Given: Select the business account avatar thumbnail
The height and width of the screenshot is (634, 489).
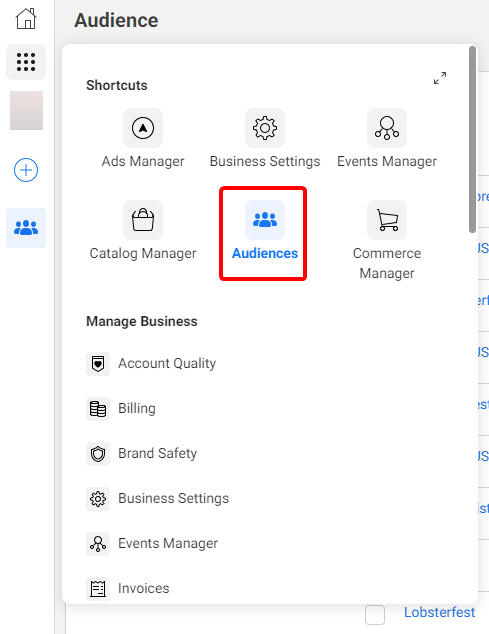Looking at the screenshot, I should pyautogui.click(x=26, y=110).
